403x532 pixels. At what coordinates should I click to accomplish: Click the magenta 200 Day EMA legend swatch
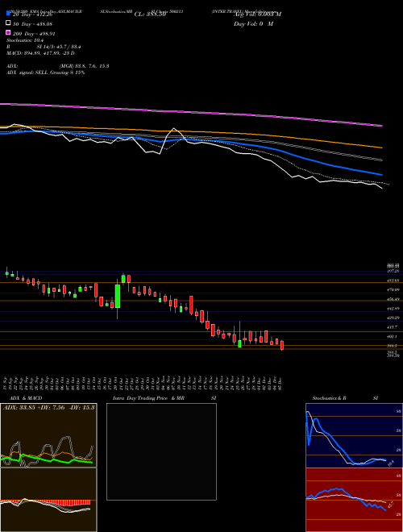[8, 32]
